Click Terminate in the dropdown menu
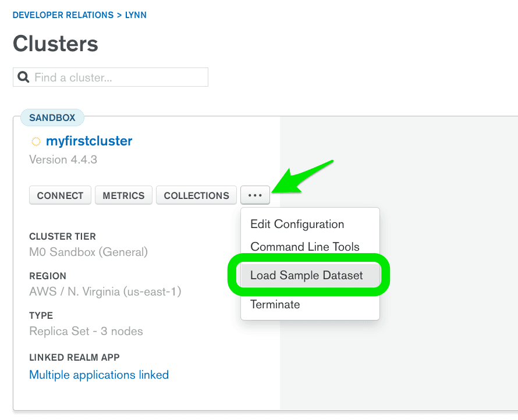518x420 pixels. click(x=275, y=304)
